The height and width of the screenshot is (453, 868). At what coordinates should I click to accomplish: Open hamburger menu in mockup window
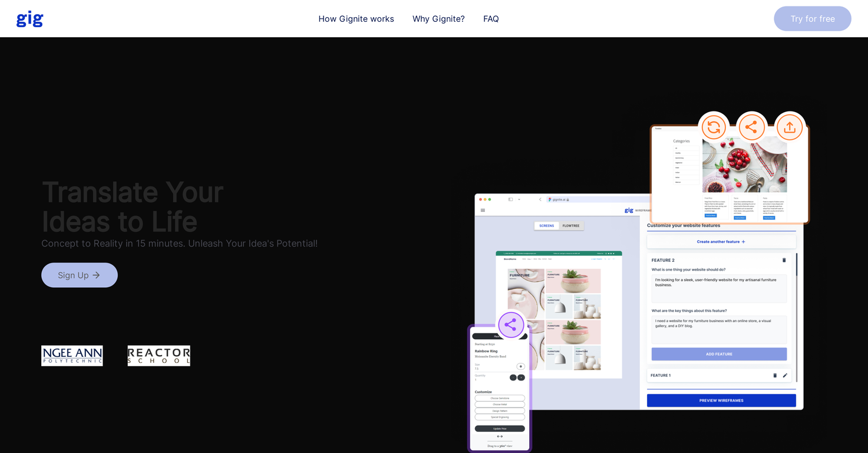[x=483, y=210]
